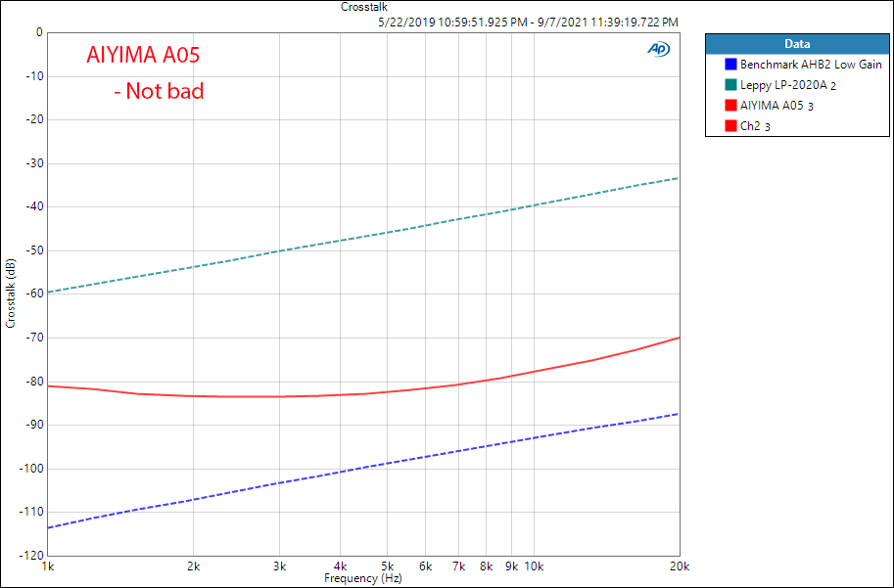
Task: Click the '20k' frequency axis tick label
Action: point(679,566)
